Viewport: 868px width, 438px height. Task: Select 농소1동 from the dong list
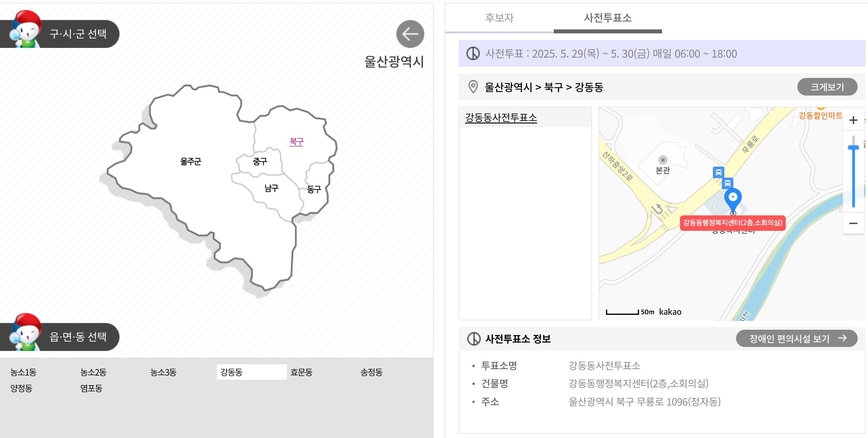23,372
